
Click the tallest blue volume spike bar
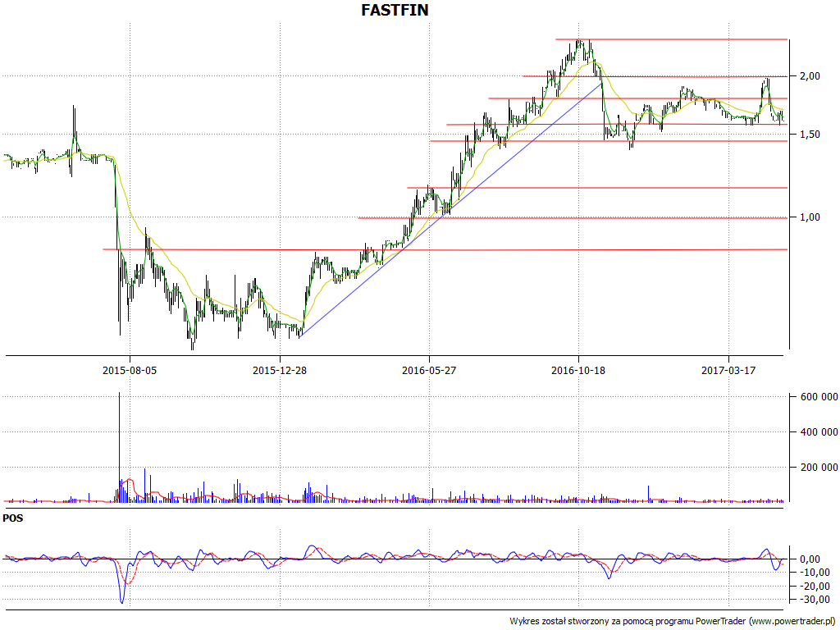pos(119,447)
